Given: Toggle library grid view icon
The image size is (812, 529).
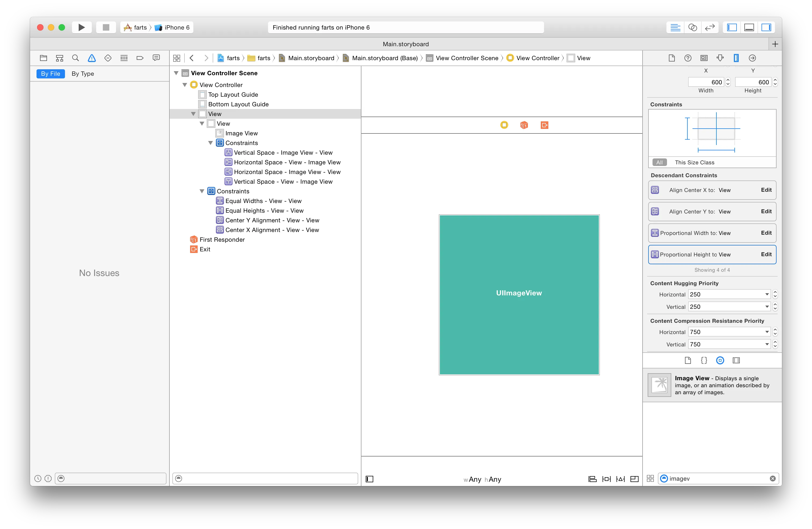Looking at the screenshot, I should click(650, 479).
